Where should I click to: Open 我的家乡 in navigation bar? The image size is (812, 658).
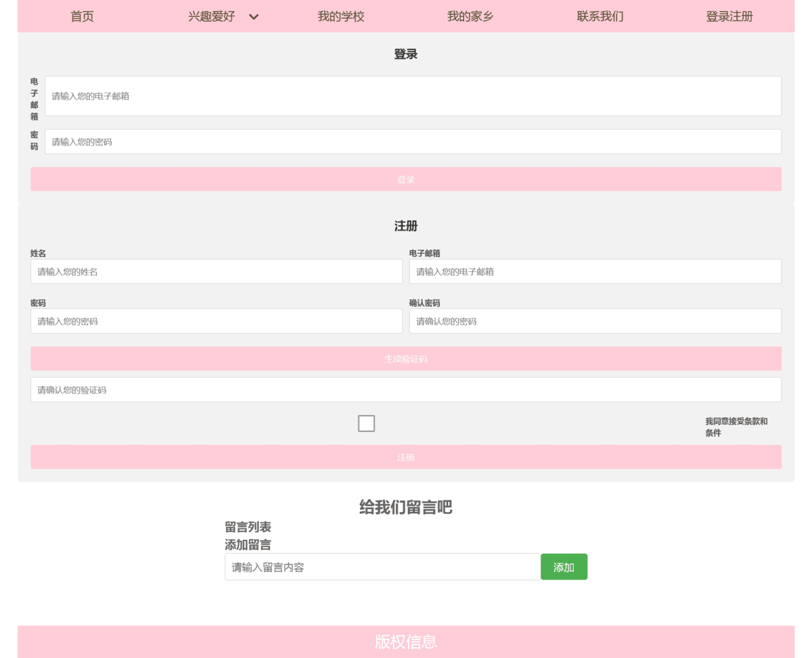point(470,17)
